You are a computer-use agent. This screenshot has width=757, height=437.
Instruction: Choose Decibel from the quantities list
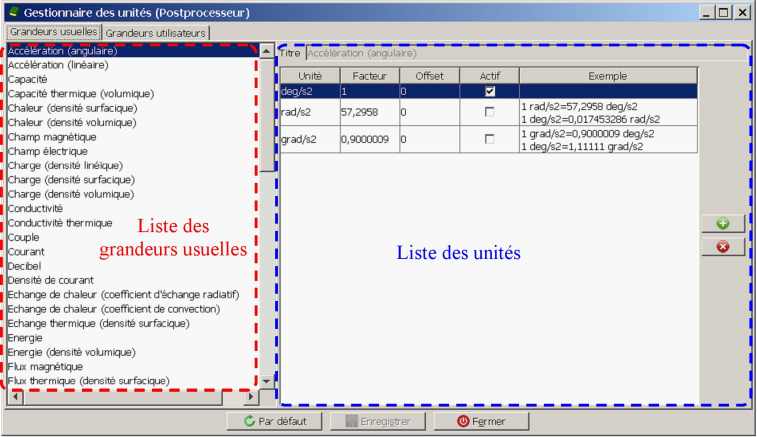point(27,266)
